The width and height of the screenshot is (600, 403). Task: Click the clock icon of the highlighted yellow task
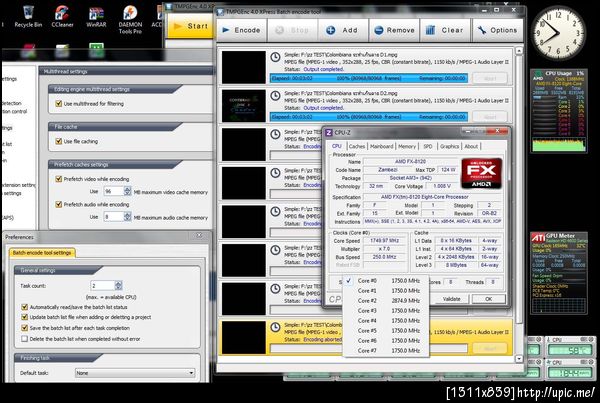click(x=275, y=327)
